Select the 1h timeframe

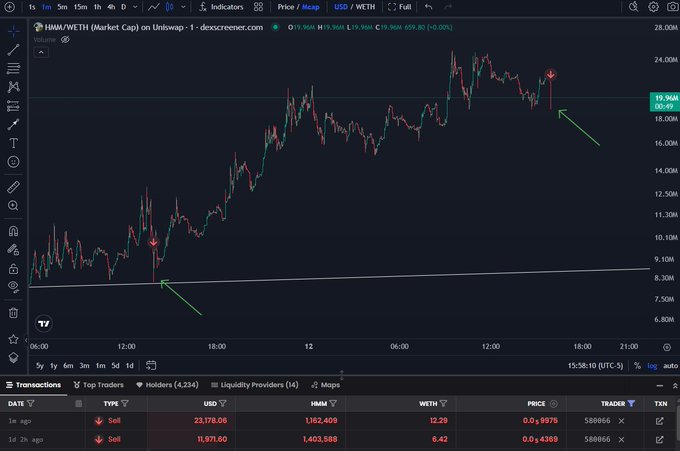[98, 7]
